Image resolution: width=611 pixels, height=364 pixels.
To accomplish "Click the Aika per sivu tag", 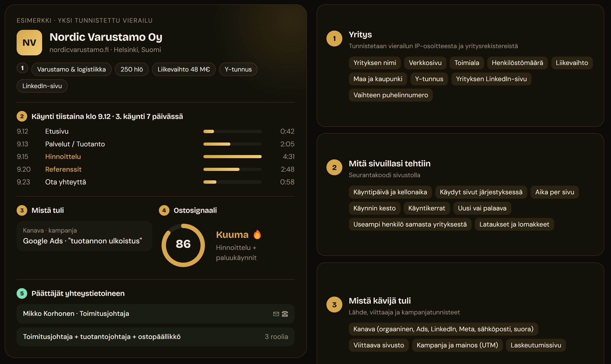I will (x=555, y=192).
